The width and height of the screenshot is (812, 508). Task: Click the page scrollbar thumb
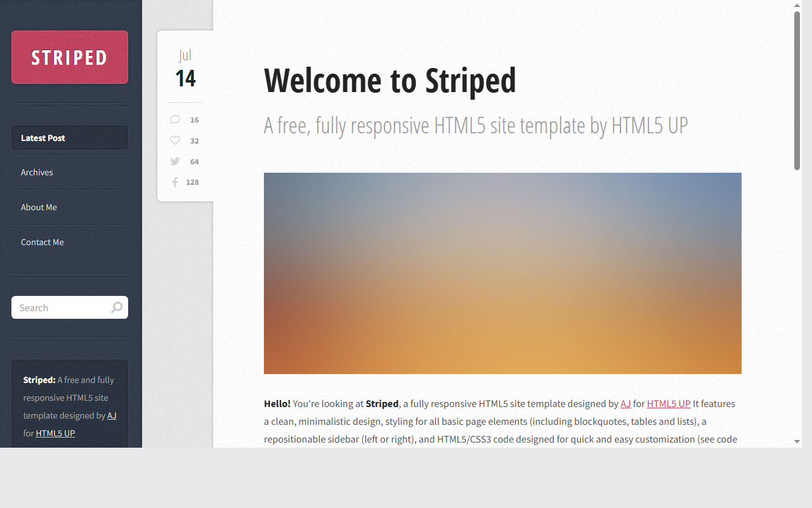coord(797,90)
